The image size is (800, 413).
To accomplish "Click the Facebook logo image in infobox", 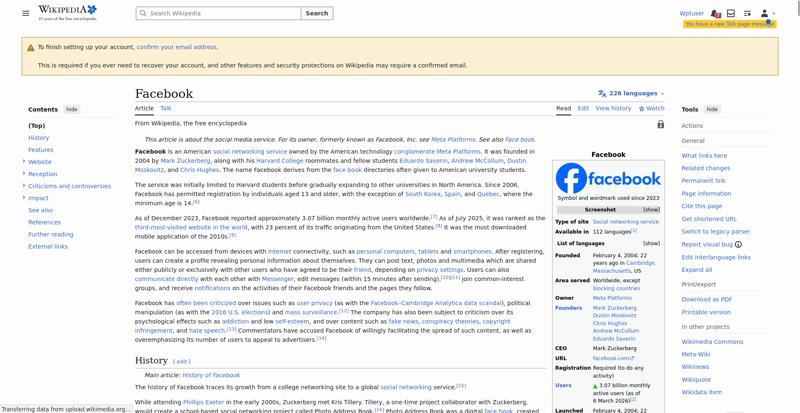I will (x=608, y=178).
